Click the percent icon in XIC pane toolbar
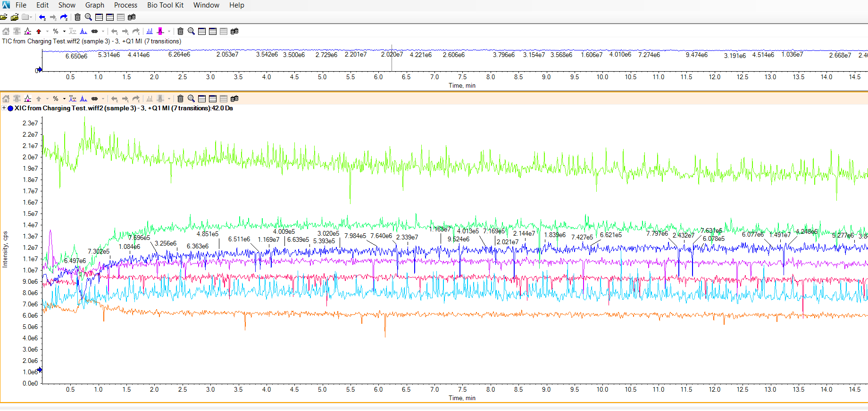The width and height of the screenshot is (868, 411). click(x=56, y=99)
